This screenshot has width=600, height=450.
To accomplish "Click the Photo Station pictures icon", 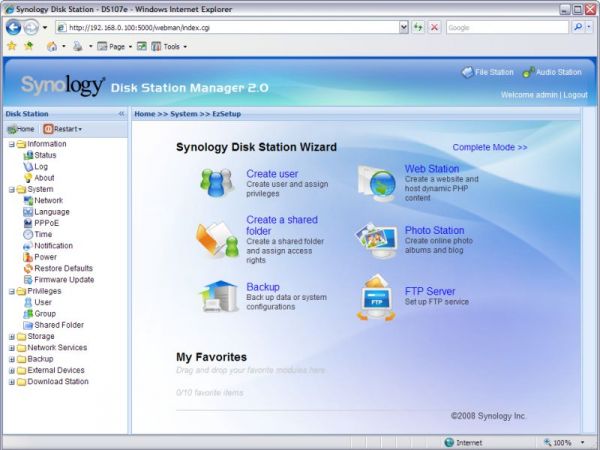I will click(x=377, y=241).
